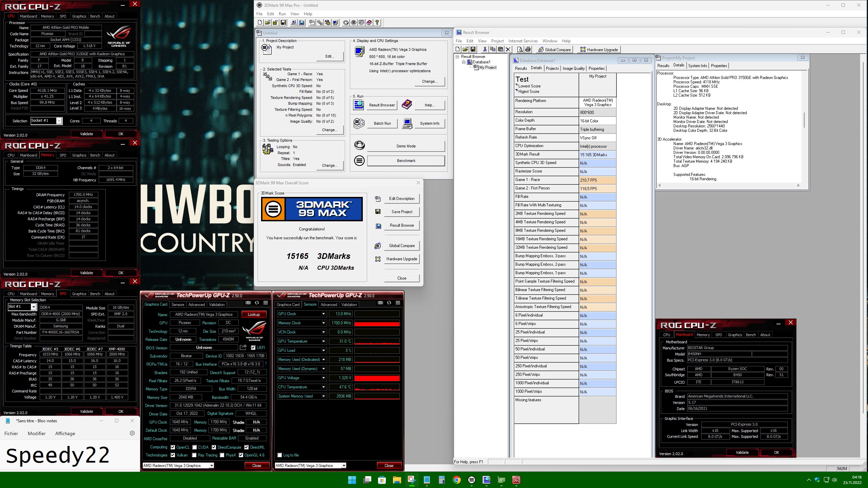Switch to the Advanced tab in GPU-Z Sensors window

[329, 305]
